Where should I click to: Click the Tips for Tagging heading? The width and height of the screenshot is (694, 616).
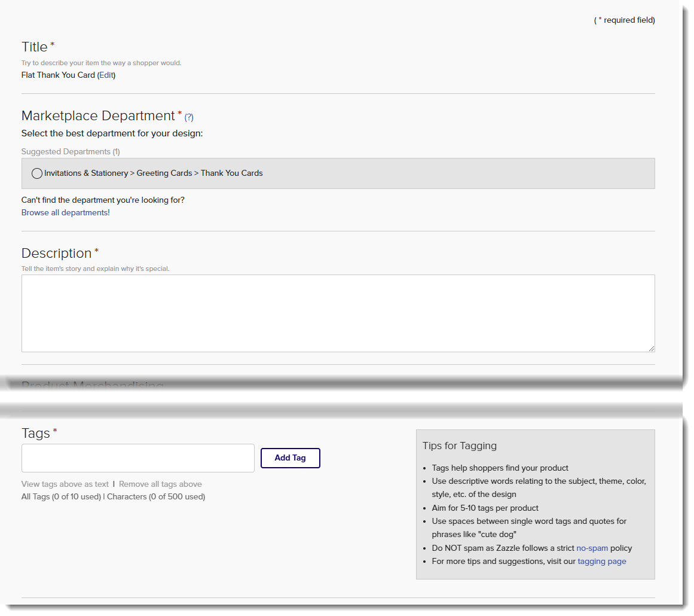click(460, 446)
